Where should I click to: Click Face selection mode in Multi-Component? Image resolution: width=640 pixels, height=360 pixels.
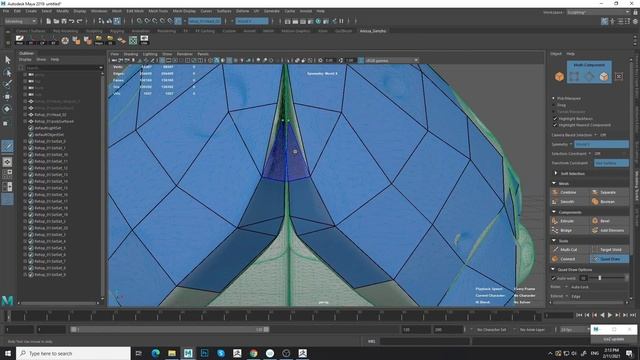tap(604, 76)
